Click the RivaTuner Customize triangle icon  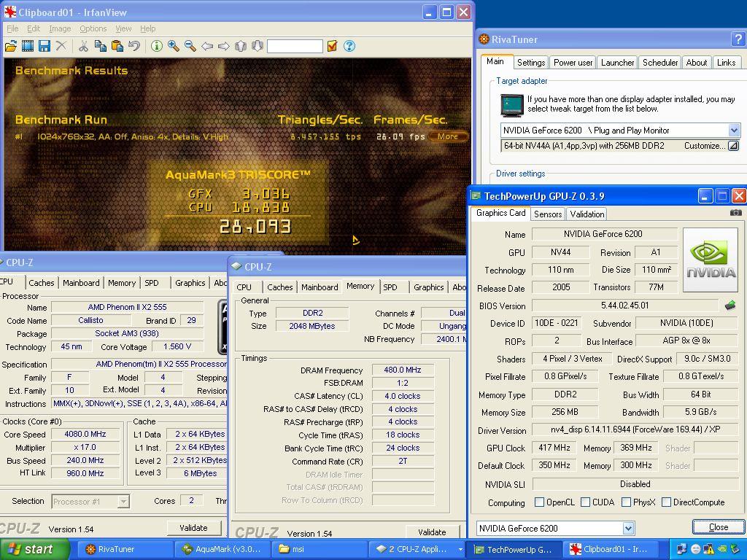tap(734, 146)
